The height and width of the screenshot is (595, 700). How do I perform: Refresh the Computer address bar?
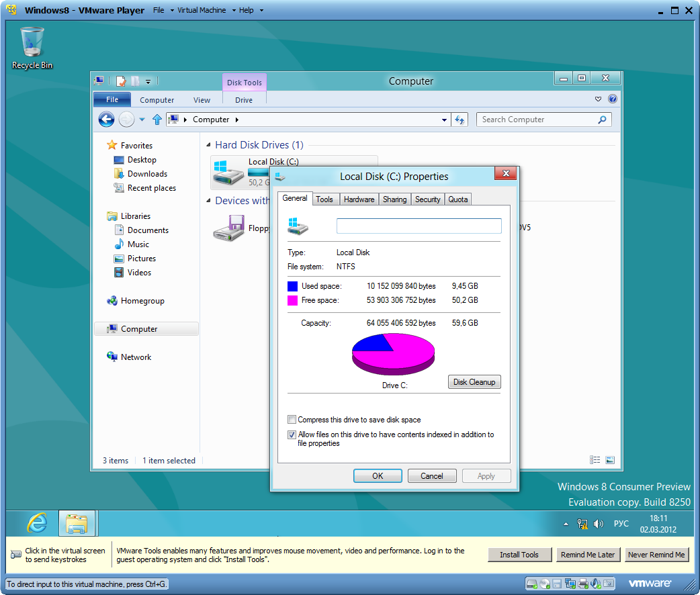coord(460,120)
